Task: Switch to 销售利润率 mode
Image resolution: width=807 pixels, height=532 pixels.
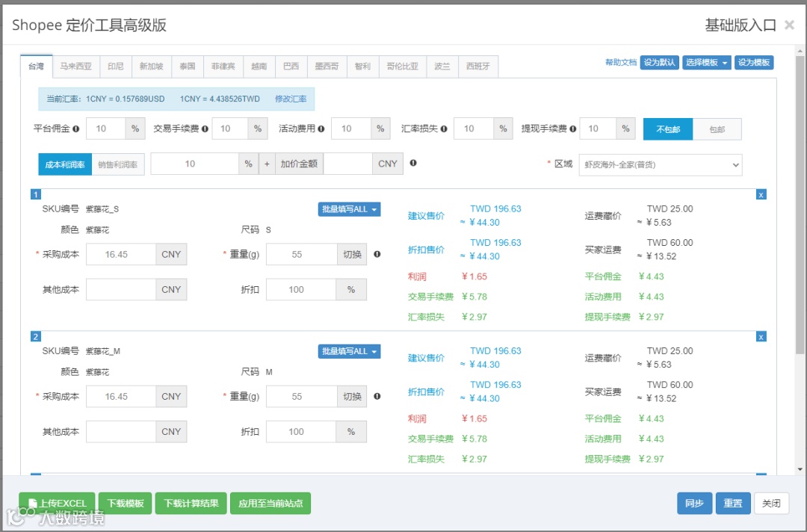Action: click(118, 164)
